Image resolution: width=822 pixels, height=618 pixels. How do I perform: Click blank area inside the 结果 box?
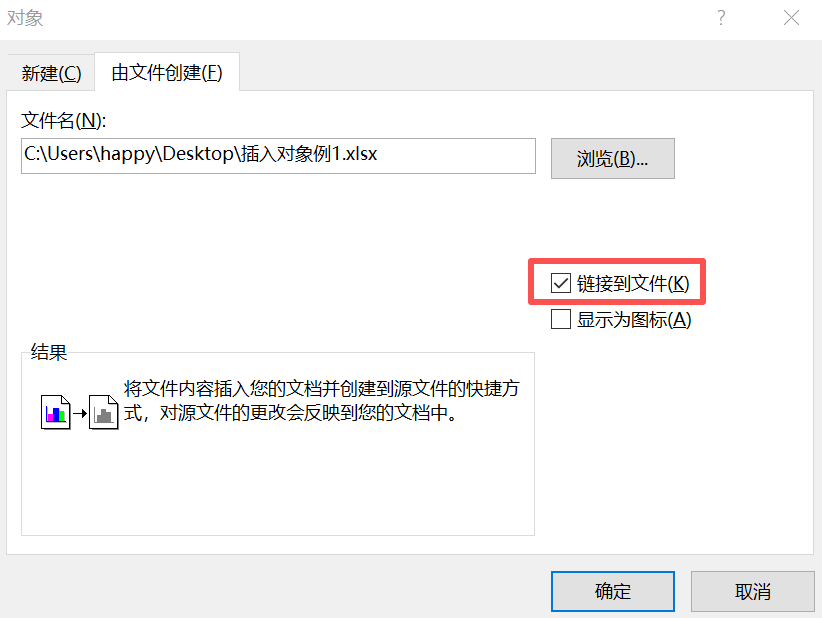coord(278,482)
